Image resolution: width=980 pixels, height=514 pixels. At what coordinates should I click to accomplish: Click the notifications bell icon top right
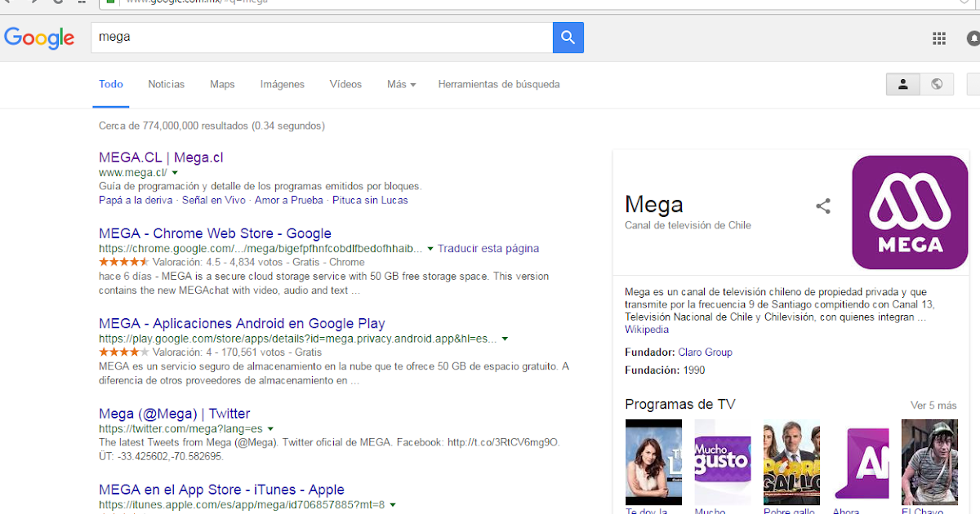pos(972,38)
